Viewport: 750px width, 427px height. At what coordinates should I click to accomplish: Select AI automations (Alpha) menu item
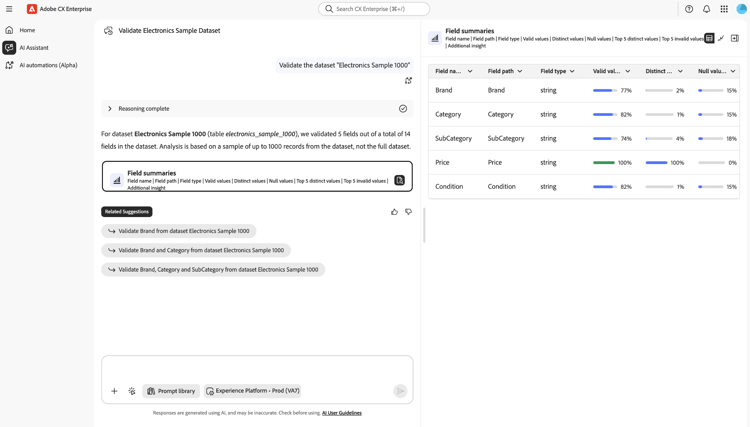(48, 65)
